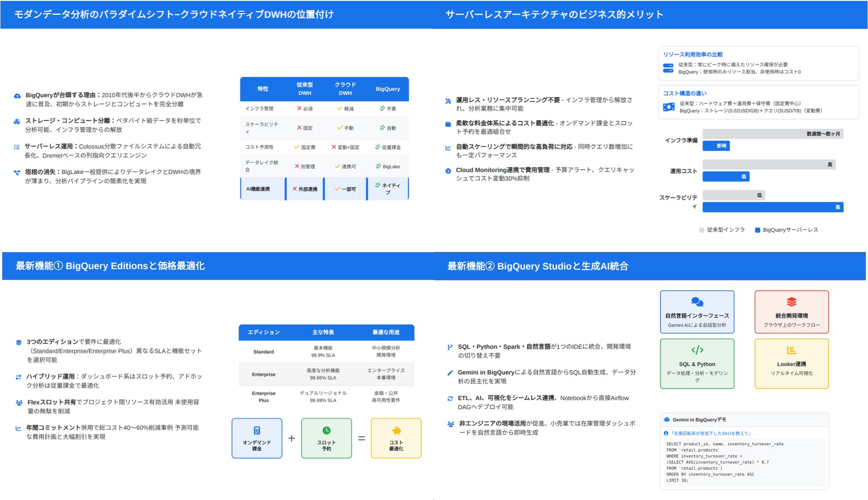Select the エディション header in the editions table
The height and width of the screenshot is (500, 868).
tap(264, 332)
